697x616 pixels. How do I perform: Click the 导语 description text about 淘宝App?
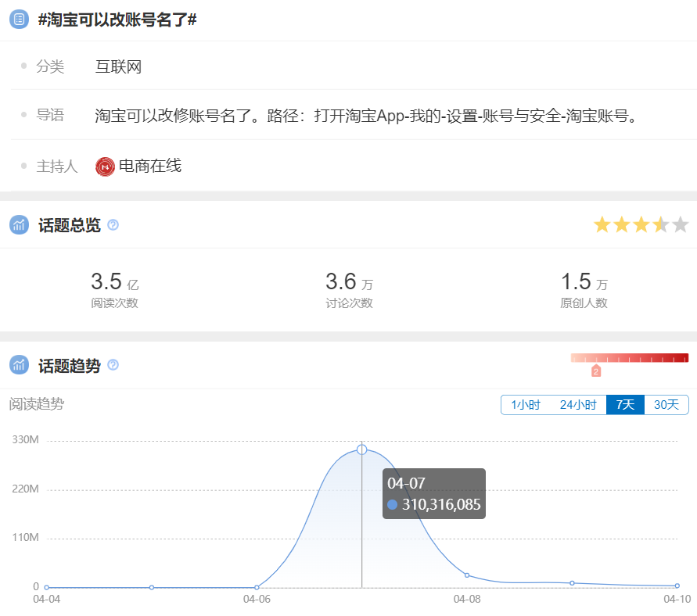[x=367, y=116]
